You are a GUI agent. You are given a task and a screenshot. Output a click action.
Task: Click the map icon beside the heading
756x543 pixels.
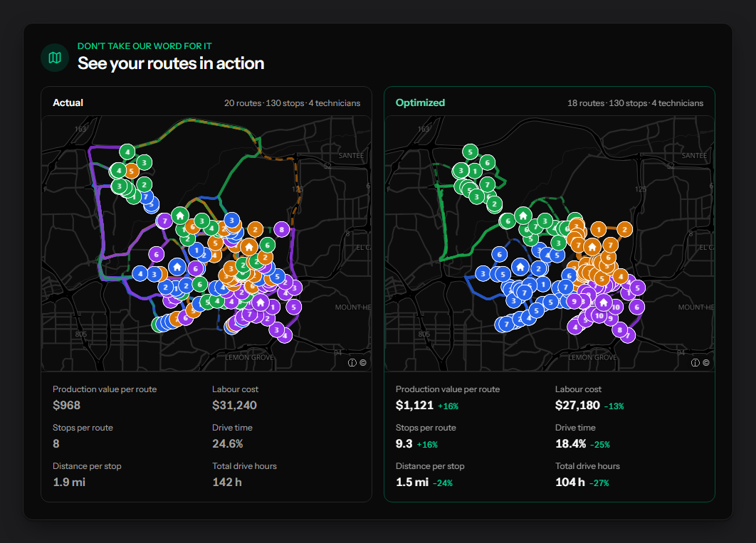pyautogui.click(x=55, y=58)
